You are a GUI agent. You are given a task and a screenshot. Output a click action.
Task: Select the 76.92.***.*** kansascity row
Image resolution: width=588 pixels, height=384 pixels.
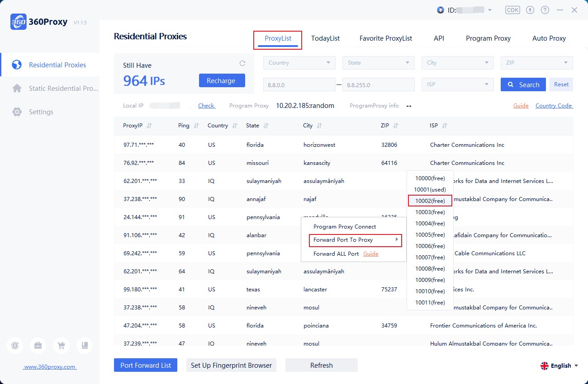click(x=344, y=163)
